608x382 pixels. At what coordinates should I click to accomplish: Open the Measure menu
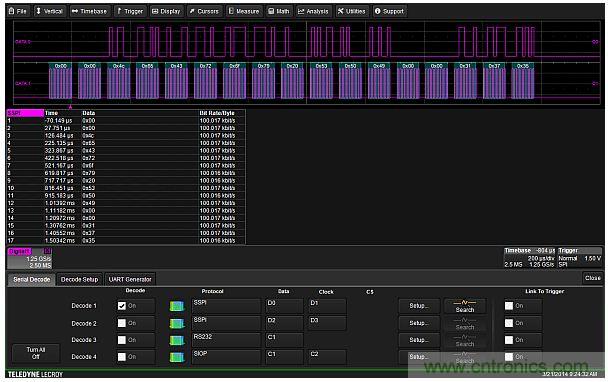pos(244,11)
